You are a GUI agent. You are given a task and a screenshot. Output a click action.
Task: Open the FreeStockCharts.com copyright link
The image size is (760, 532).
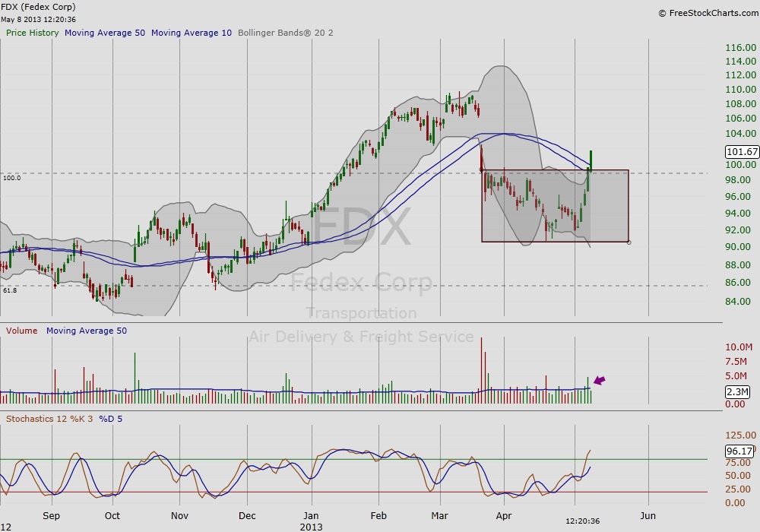pos(708,13)
